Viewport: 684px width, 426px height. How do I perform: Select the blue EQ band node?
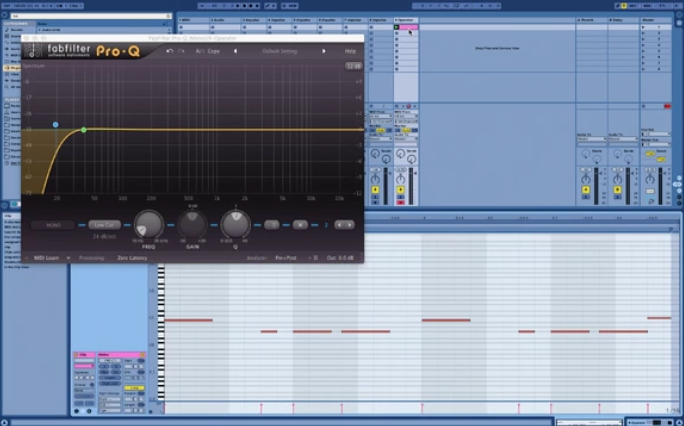pyautogui.click(x=55, y=125)
